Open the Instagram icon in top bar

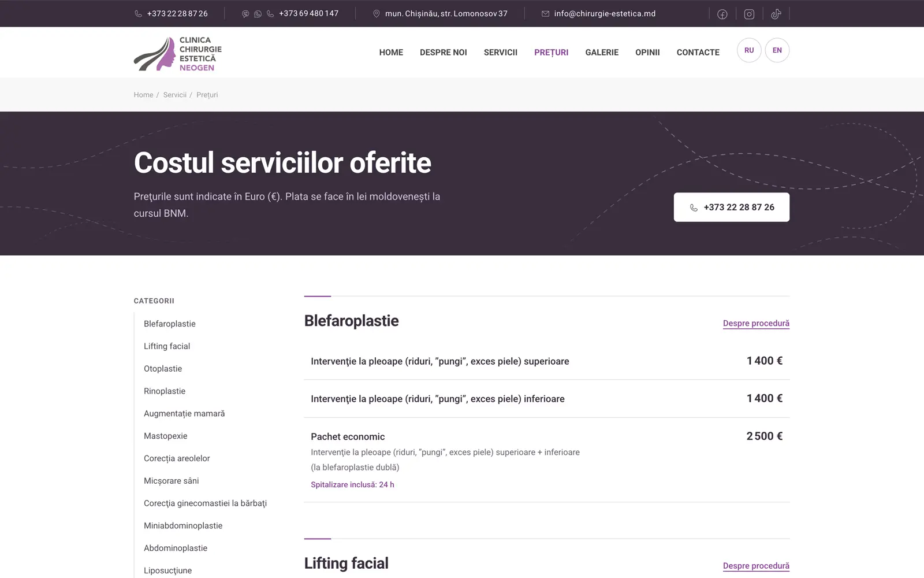[749, 14]
